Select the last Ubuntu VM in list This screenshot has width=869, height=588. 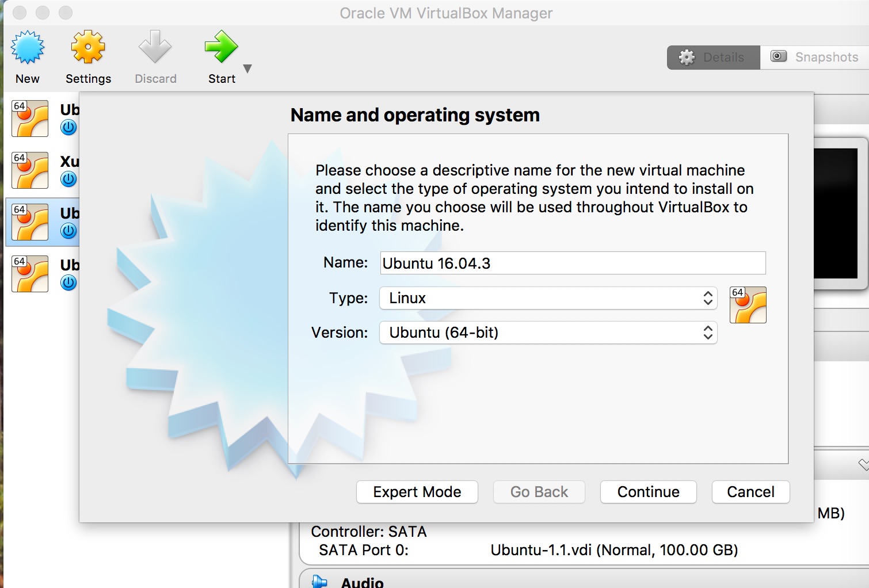click(x=30, y=274)
